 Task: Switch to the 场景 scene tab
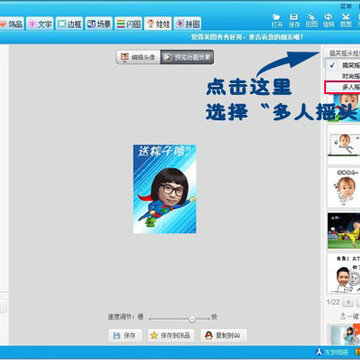pos(99,24)
